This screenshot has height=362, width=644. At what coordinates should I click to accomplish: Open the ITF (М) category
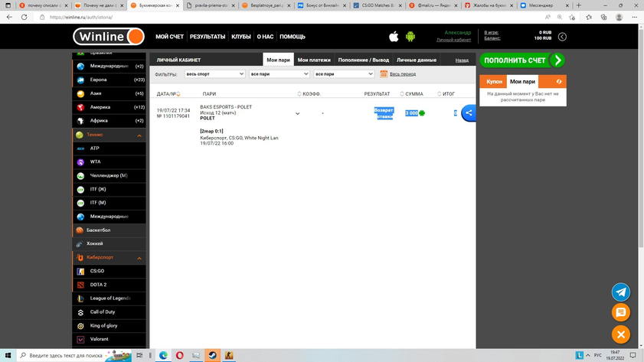[110, 202]
